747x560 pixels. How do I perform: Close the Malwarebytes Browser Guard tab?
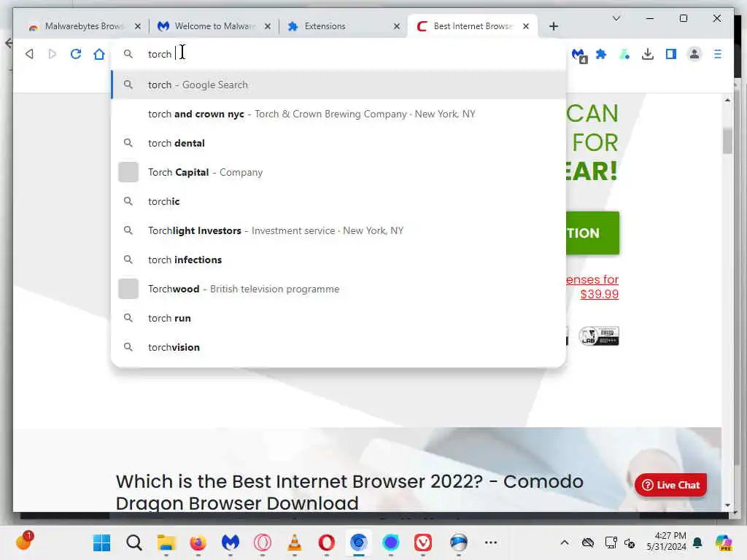[138, 26]
